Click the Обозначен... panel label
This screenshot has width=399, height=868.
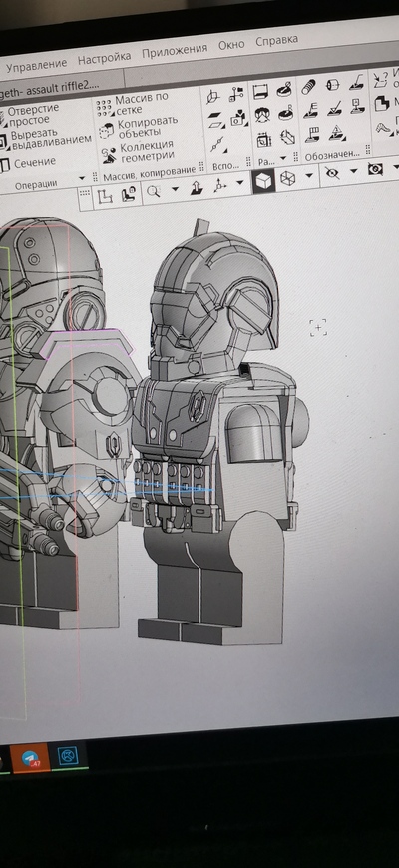(x=332, y=155)
